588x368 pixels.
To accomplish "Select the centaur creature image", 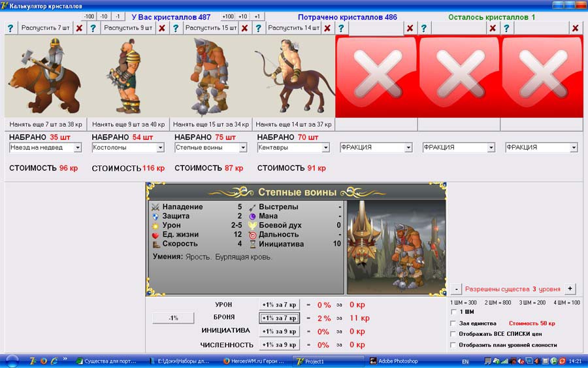I will coord(293,76).
